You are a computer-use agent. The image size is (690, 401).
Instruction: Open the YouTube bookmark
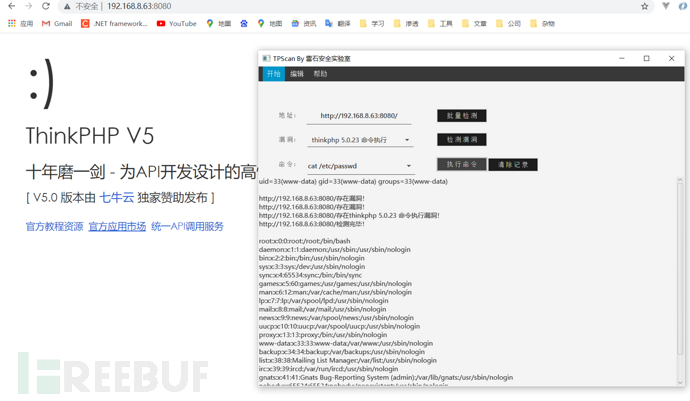pos(176,24)
